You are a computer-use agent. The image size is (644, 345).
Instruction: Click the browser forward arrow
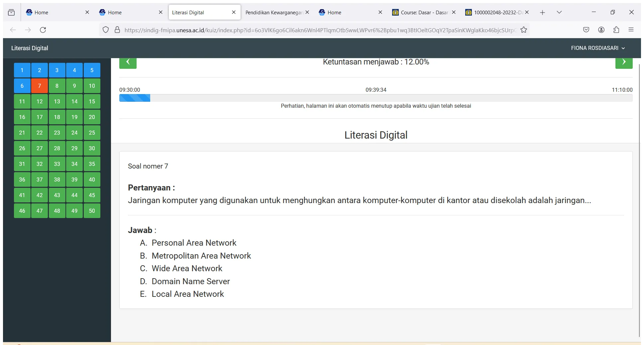tap(28, 30)
